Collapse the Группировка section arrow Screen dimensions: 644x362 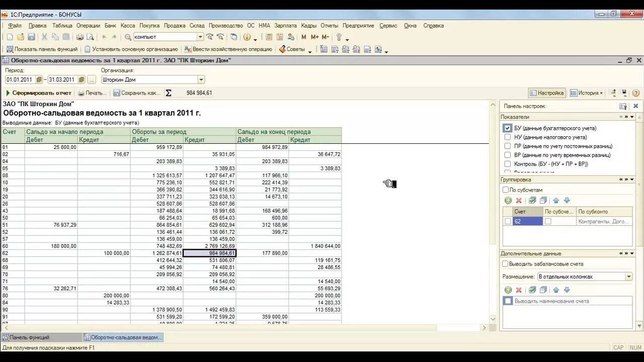[x=632, y=179]
